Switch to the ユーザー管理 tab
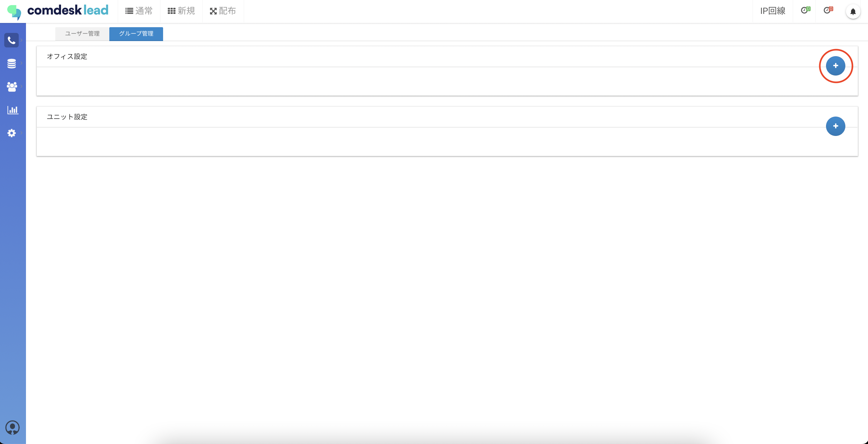This screenshot has width=868, height=444. coord(82,34)
